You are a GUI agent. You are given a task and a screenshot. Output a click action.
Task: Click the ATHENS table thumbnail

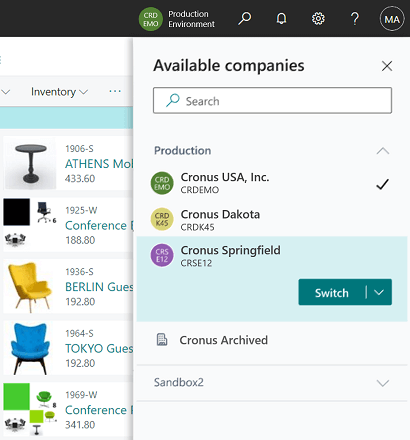[x=31, y=163]
